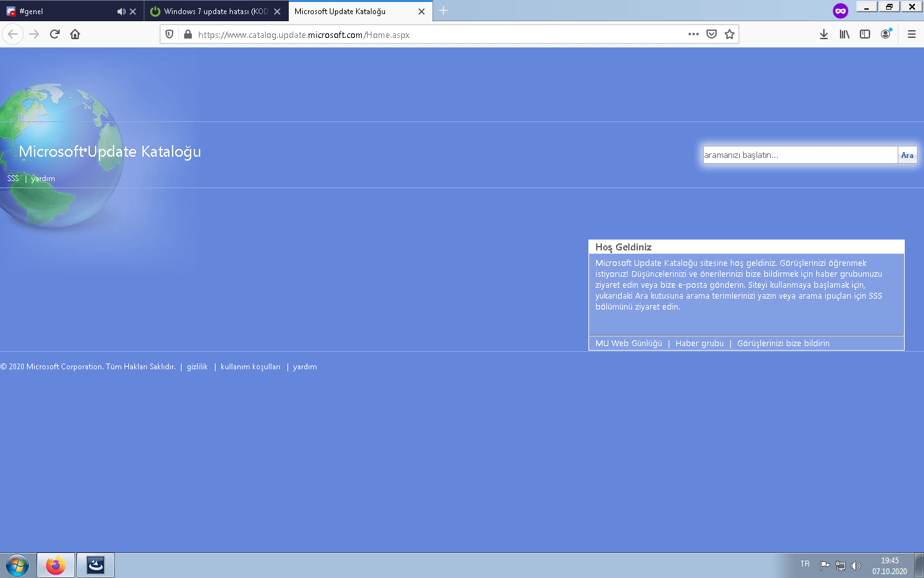Screen dimensions: 924x578
Task: Open the SSS link under the title
Action: click(x=13, y=179)
